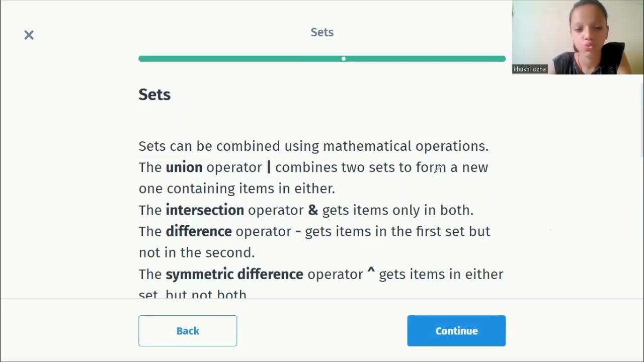Click the minus difference operator symbol
644x362 pixels.
(298, 231)
